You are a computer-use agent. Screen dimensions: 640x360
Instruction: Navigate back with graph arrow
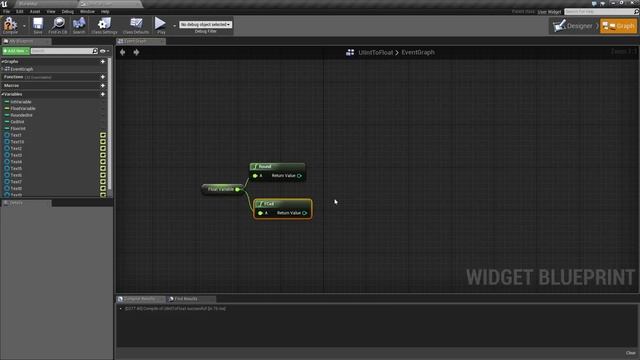point(122,52)
